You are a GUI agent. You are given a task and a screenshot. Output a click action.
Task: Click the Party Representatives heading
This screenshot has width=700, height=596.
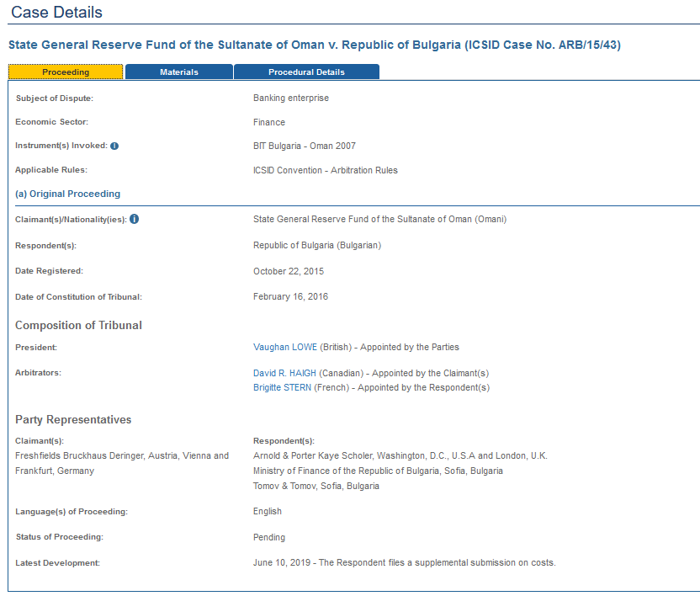[73, 420]
